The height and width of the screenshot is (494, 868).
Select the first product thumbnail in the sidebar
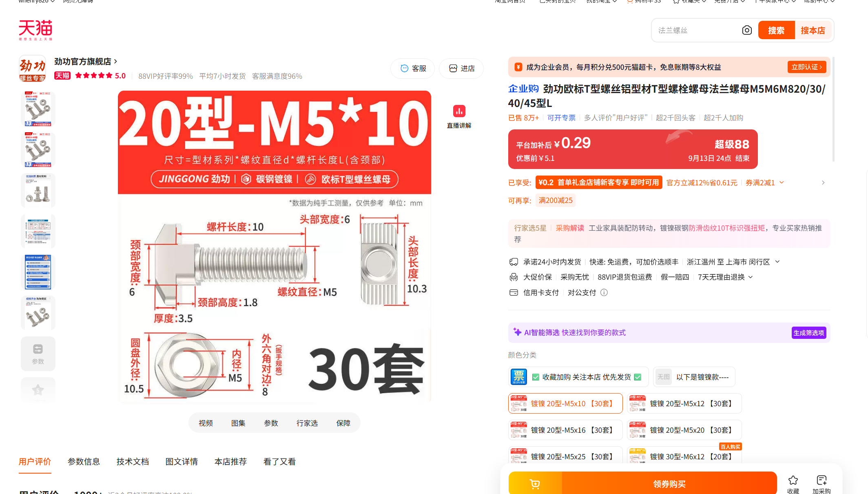tap(38, 109)
